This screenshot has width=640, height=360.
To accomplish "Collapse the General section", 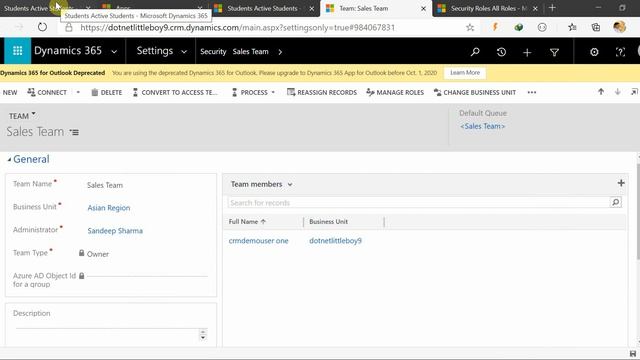I will pos(9,160).
